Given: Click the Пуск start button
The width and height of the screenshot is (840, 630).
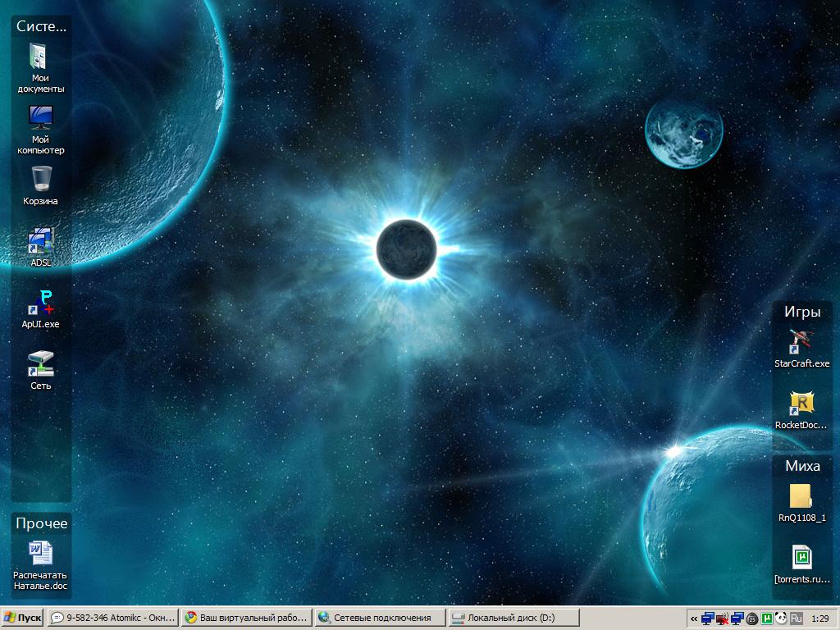Looking at the screenshot, I should pos(23,618).
